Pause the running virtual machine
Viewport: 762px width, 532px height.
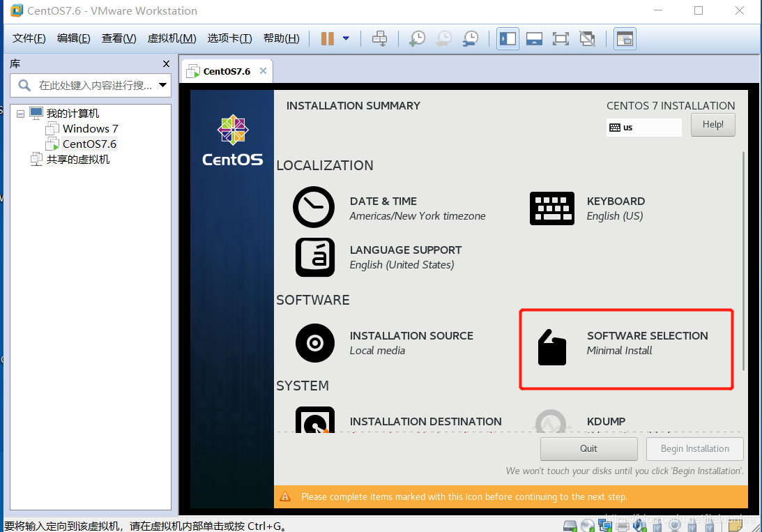click(328, 38)
